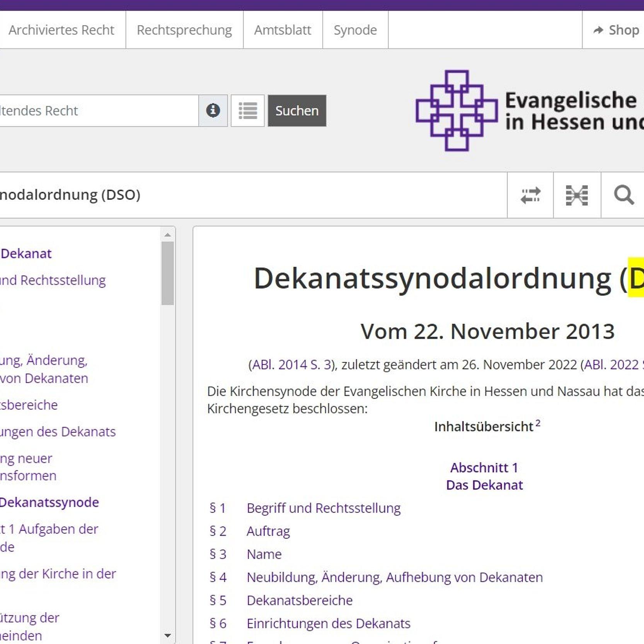
Task: Click the Inhaltsübersicht heading text
Action: click(x=484, y=427)
